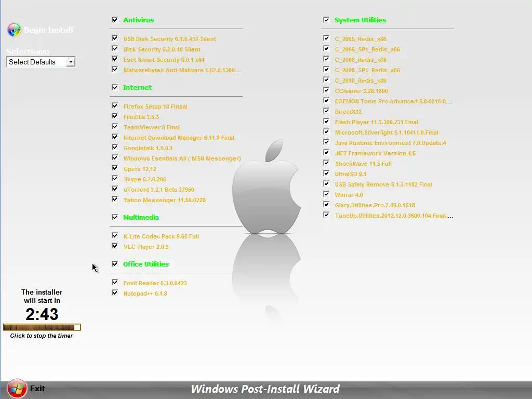Uncheck Internet Download Manager 6.11.8 checkbox
532x399 pixels.
pos(115,137)
